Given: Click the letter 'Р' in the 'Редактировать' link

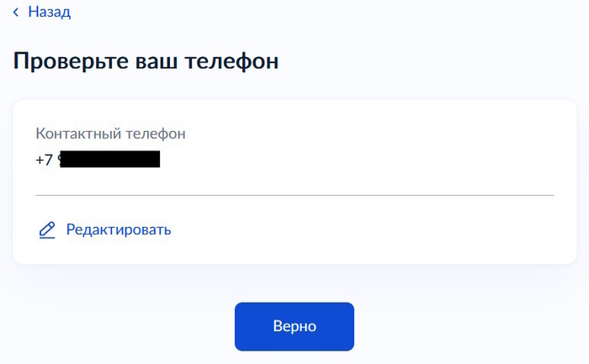Looking at the screenshot, I should point(71,229).
